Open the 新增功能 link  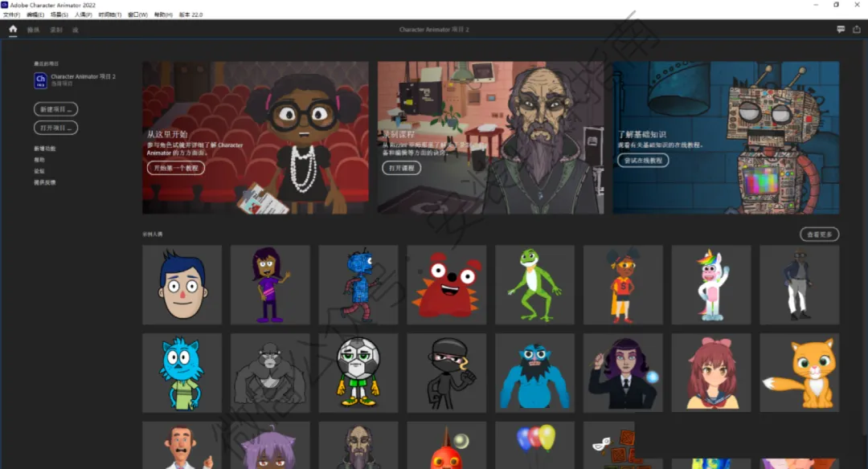coord(45,149)
